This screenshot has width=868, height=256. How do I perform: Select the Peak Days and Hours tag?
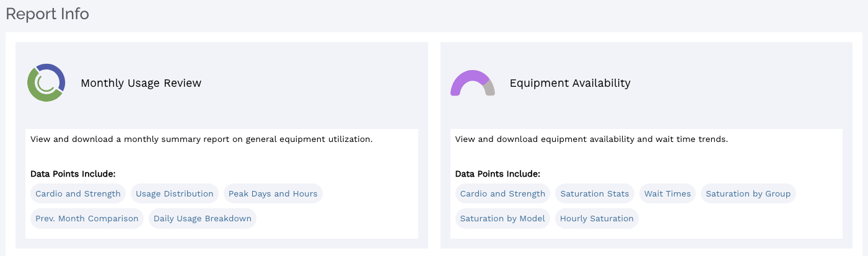click(273, 194)
